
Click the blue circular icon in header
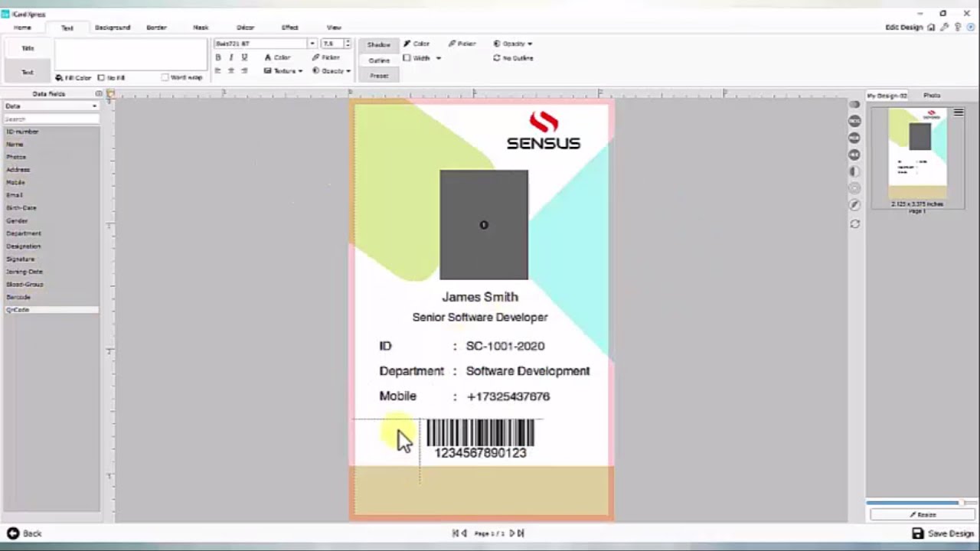[x=970, y=28]
